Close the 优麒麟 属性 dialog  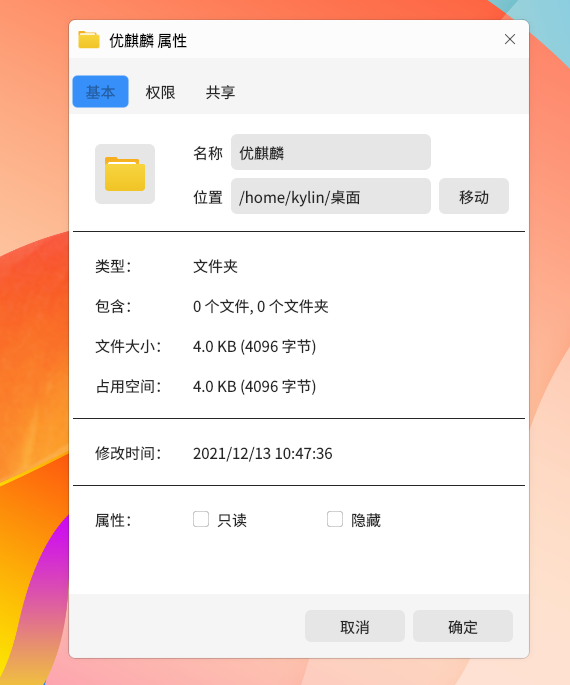pos(510,39)
